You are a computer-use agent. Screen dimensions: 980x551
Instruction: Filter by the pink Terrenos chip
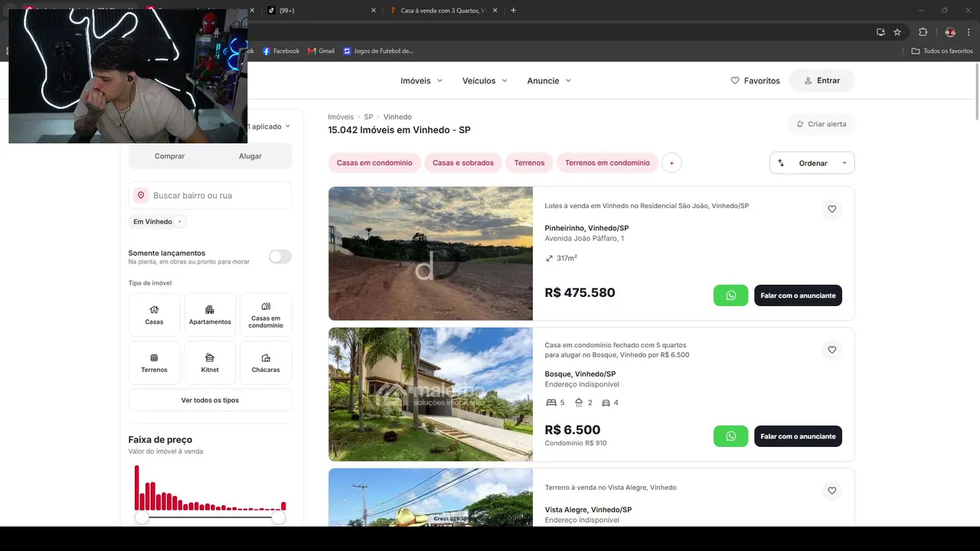pyautogui.click(x=529, y=163)
